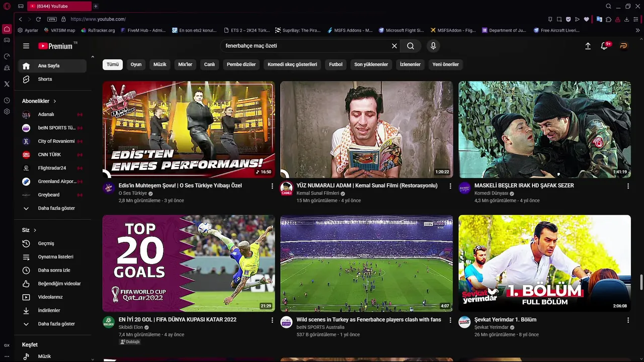Open Beğendiğim videolar

click(x=52, y=284)
